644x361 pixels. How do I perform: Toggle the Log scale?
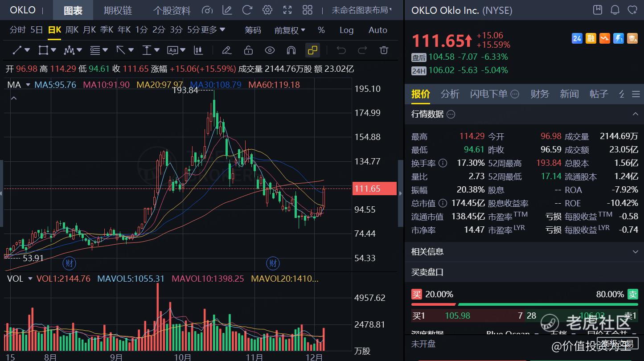346,30
